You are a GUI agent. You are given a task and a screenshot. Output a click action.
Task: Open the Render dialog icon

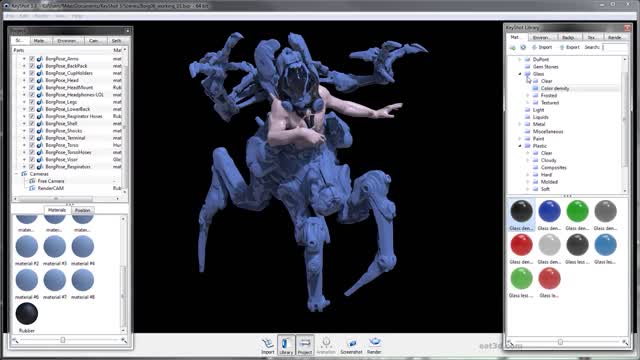point(374,346)
